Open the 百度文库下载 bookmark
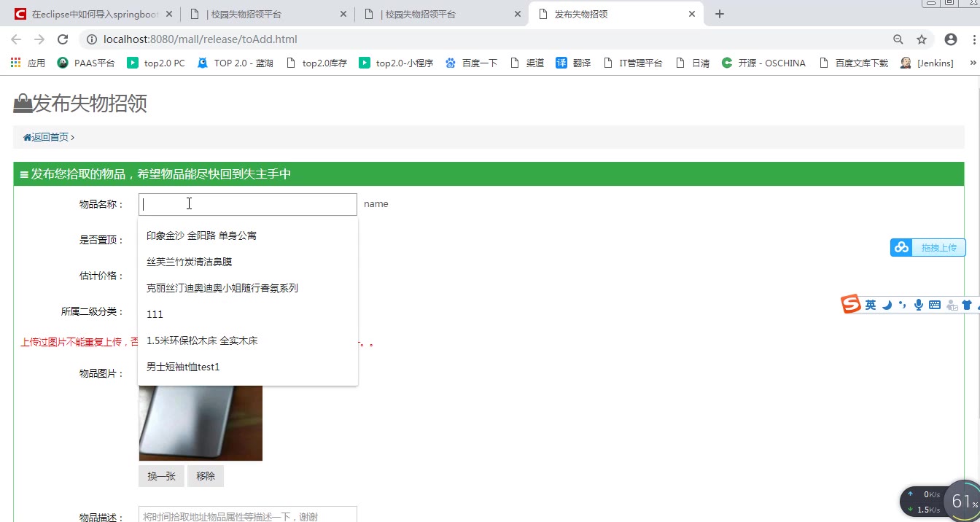 (x=853, y=63)
